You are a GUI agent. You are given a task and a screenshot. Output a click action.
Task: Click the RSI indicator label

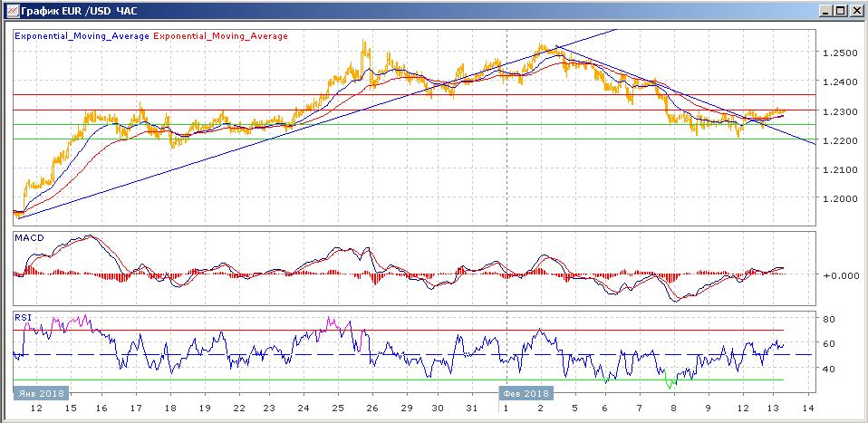point(24,318)
